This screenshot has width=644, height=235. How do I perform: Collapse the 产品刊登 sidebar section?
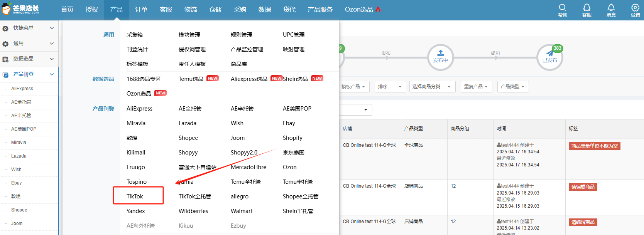(x=52, y=74)
